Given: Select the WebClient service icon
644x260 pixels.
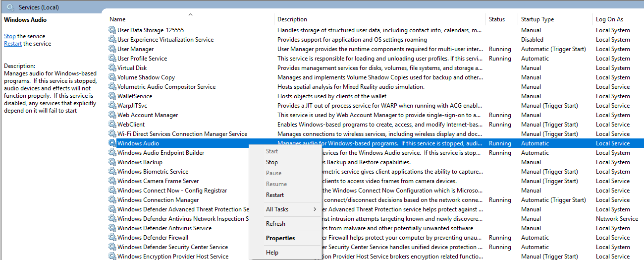Looking at the screenshot, I should click(112, 125).
